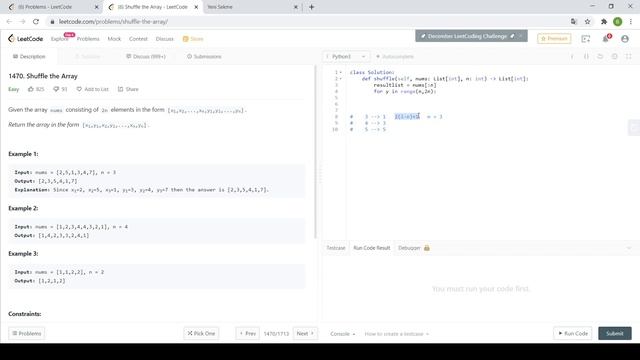Click the Share icon for this problem

pyautogui.click(x=128, y=89)
